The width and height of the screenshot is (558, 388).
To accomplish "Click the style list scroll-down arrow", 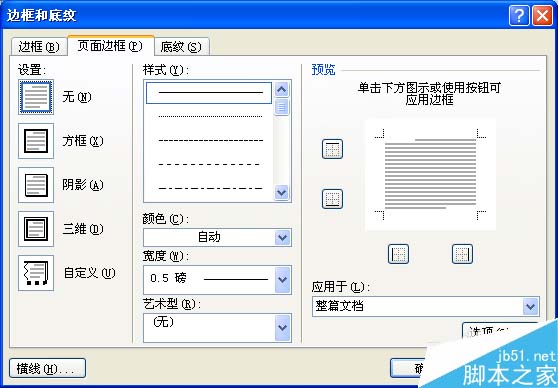I will tap(282, 193).
